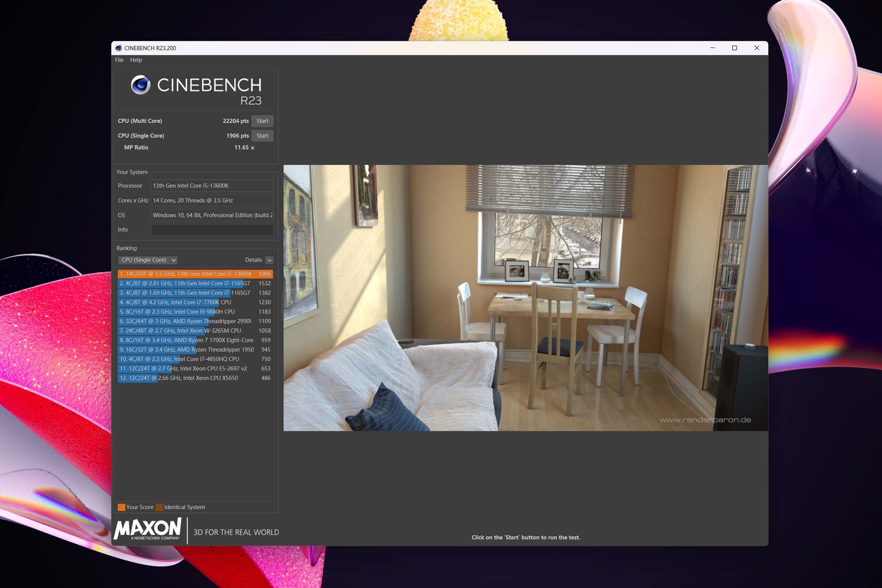Open the File menu
This screenshot has height=588, width=882.
tap(119, 60)
